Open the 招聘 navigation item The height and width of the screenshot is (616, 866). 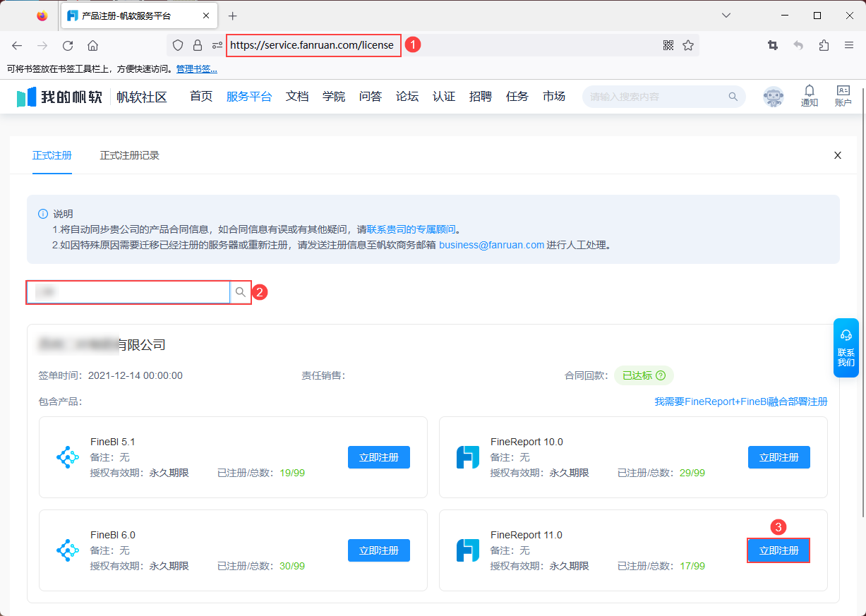(481, 97)
